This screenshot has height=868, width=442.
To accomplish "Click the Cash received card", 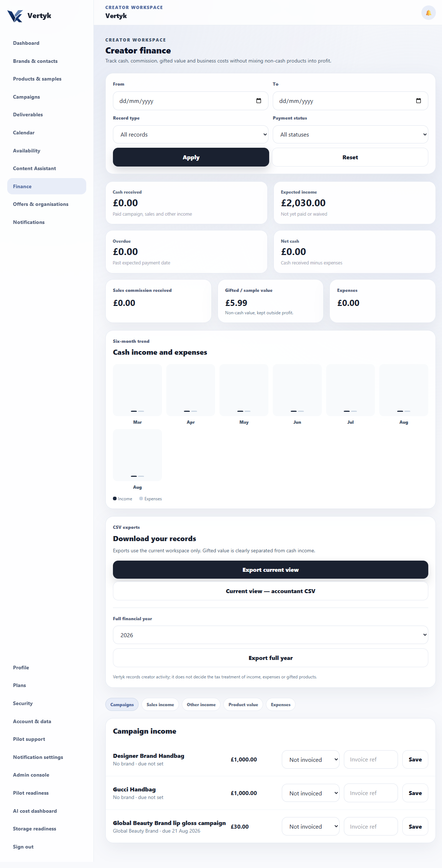I will click(x=187, y=203).
